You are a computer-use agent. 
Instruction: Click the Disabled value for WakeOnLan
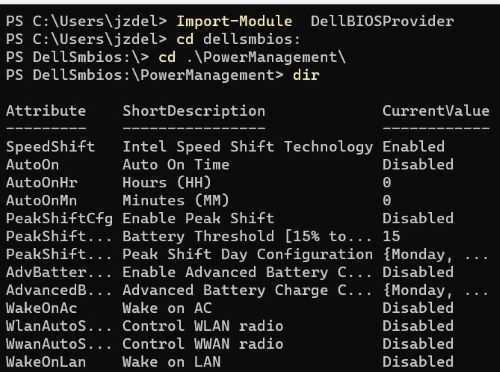[418, 362]
